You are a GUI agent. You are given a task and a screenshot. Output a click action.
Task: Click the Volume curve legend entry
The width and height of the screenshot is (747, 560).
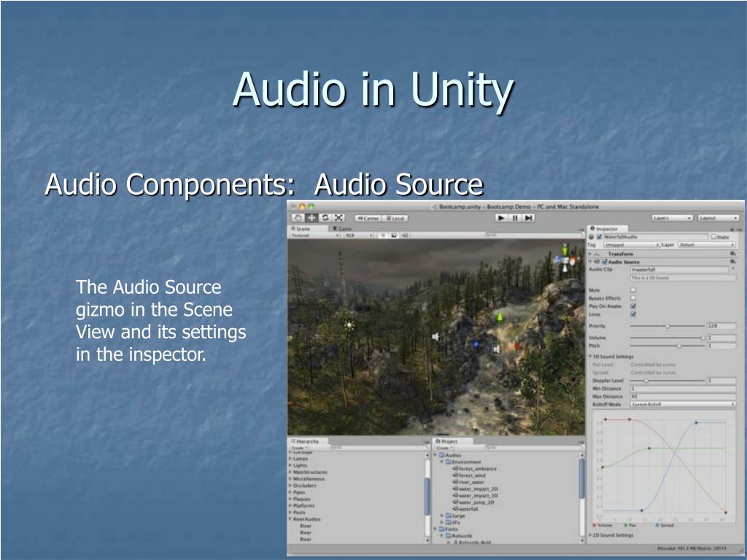tap(603, 525)
